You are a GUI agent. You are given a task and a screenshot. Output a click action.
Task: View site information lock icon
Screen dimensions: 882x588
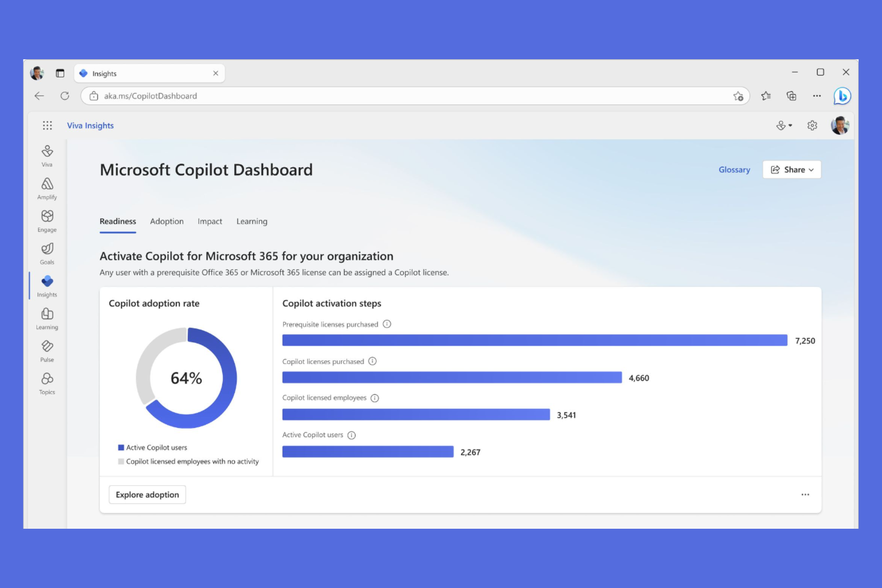pyautogui.click(x=94, y=96)
